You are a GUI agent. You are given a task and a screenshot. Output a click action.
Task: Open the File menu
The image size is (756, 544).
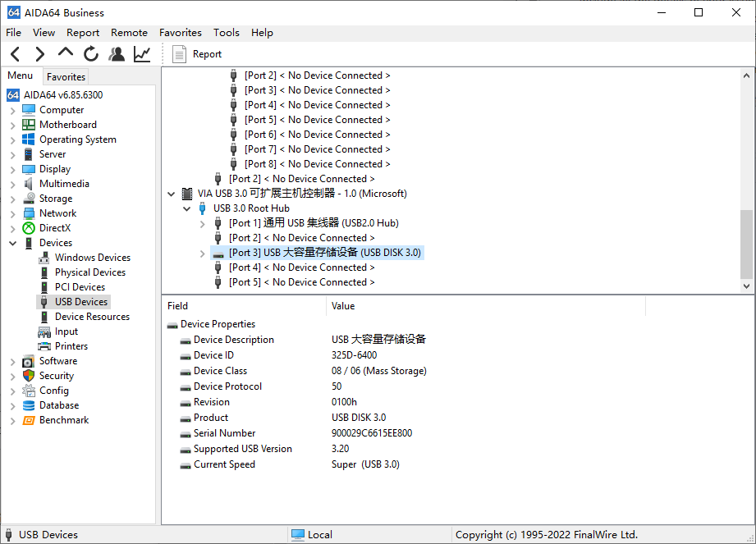tap(13, 32)
